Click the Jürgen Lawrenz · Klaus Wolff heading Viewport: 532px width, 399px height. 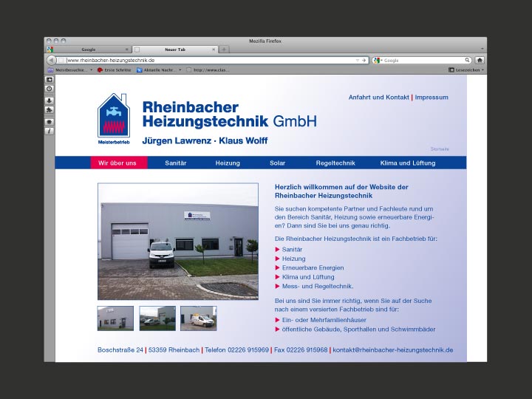205,140
